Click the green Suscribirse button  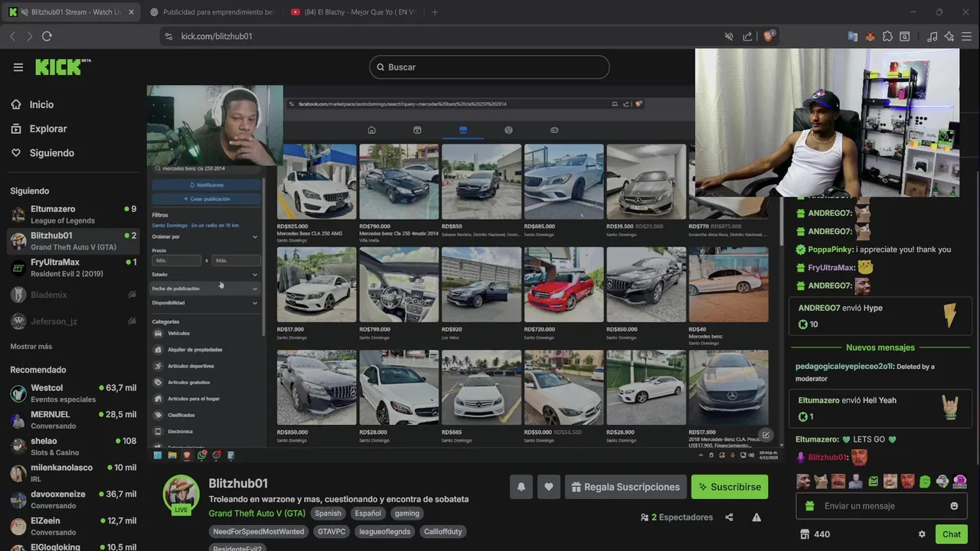pos(730,487)
